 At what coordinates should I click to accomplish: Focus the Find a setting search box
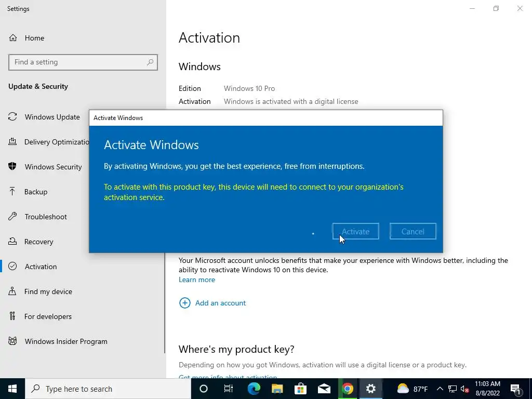coord(83,62)
